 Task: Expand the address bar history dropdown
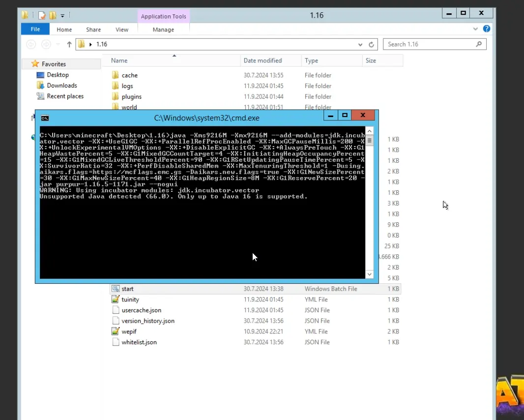360,44
